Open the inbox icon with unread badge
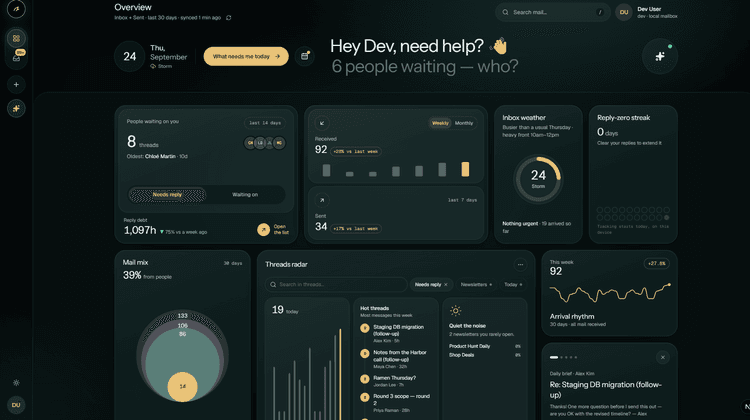750x420 pixels. pos(16,58)
